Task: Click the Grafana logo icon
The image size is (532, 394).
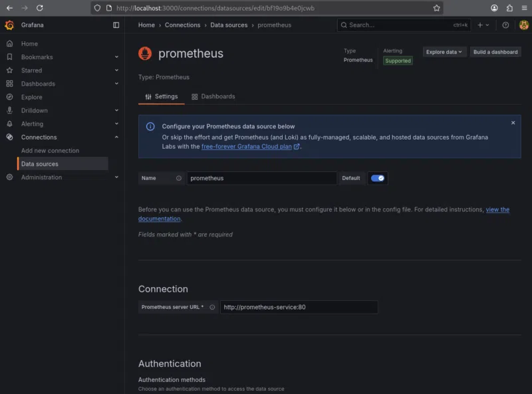Action: 9,25
